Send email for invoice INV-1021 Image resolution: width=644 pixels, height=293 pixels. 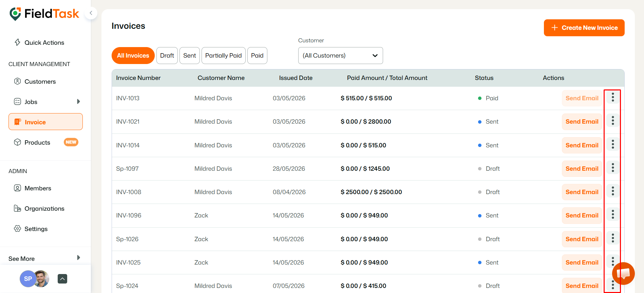[x=582, y=122]
